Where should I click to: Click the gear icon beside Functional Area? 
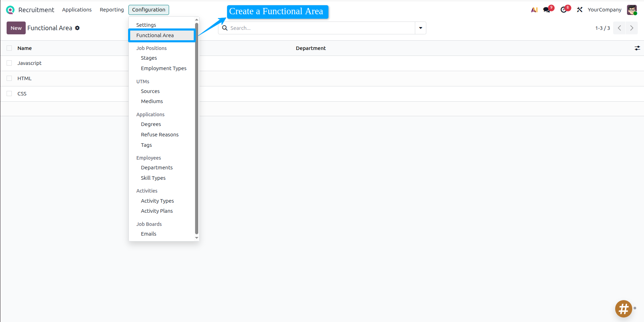pos(77,28)
